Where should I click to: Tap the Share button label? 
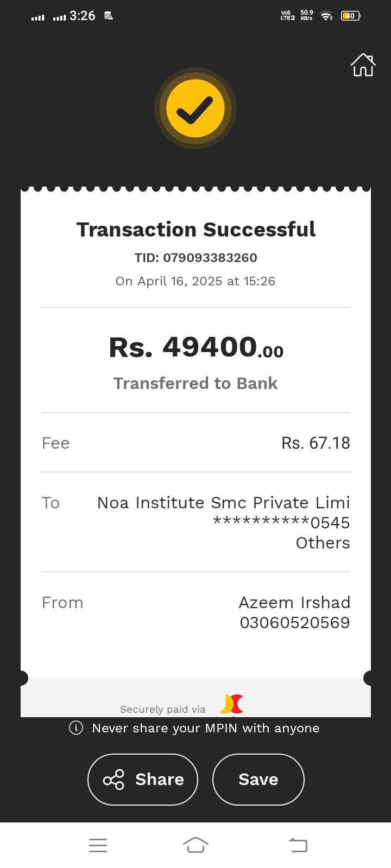click(159, 780)
